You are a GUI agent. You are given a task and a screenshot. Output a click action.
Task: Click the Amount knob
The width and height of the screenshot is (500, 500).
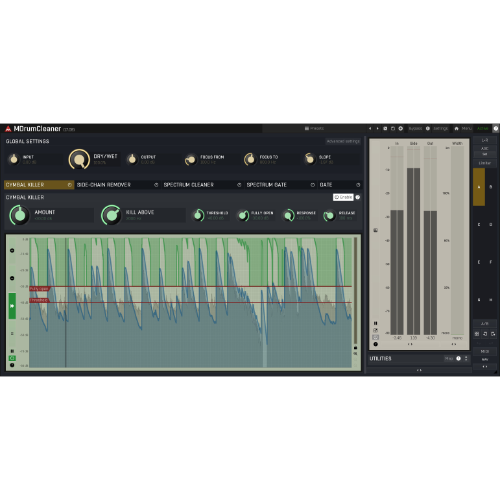point(19,215)
